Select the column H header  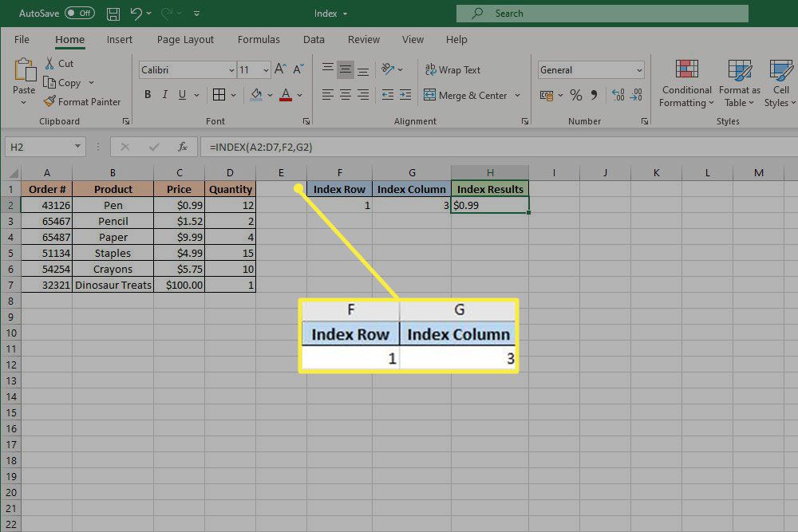click(490, 173)
